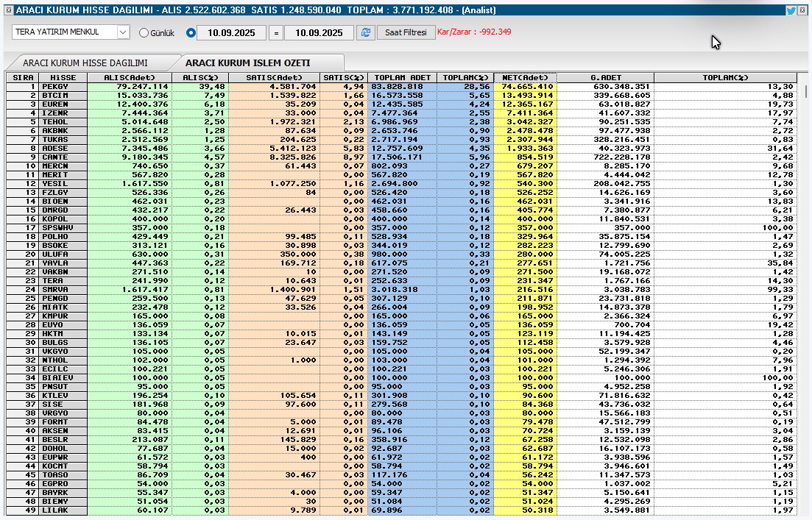Sort by the ALIS(%) column header
This screenshot has height=520, width=812.
tap(200, 78)
